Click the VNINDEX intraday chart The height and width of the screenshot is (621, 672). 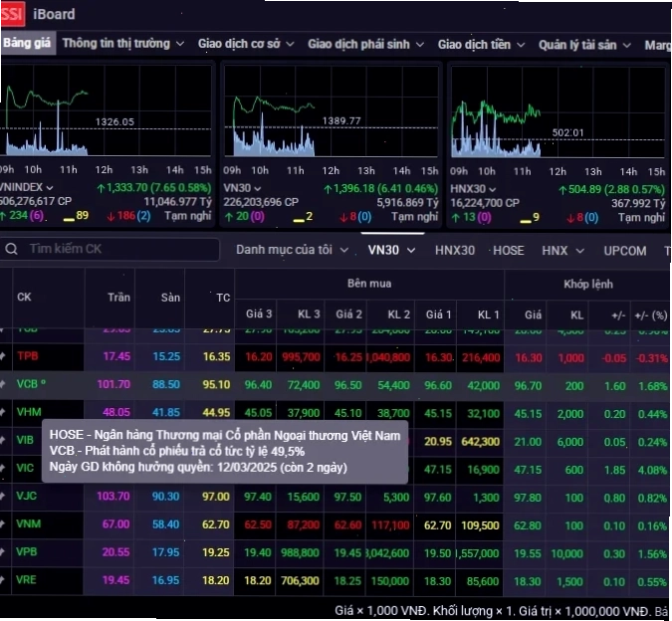tap(106, 110)
